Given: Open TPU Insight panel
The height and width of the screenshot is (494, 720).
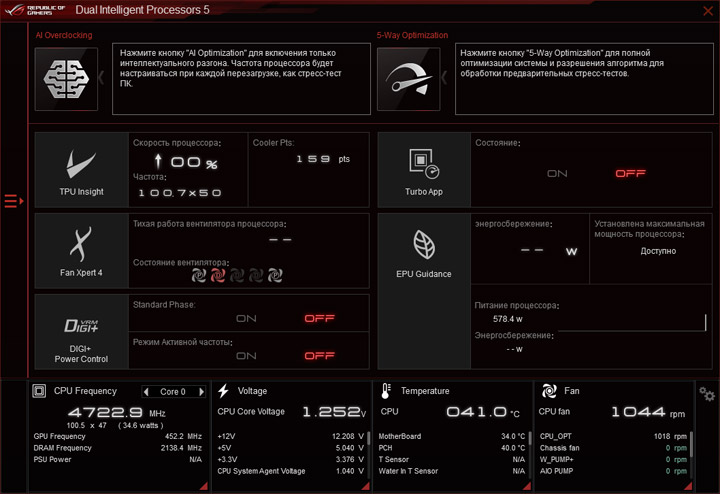Looking at the screenshot, I should coord(81,170).
